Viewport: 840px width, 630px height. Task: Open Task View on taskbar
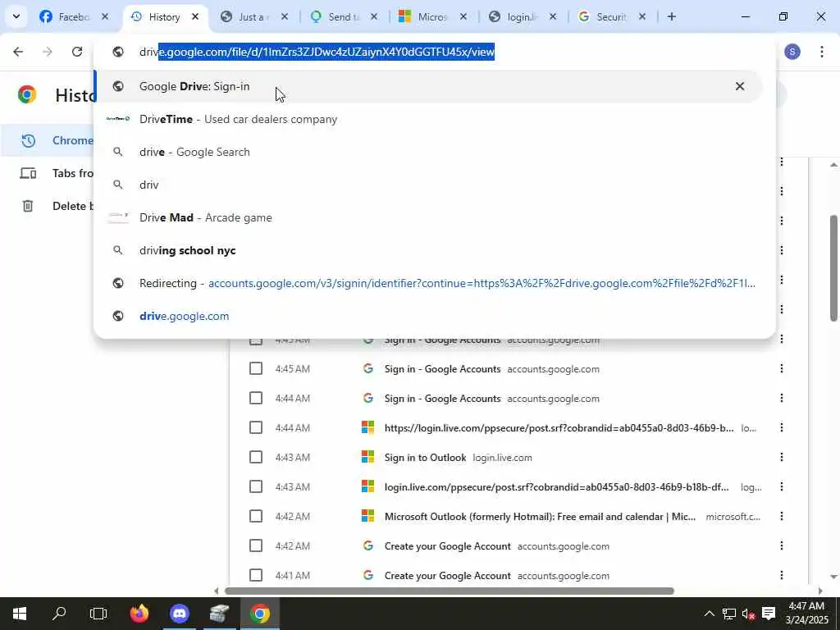tap(98, 614)
